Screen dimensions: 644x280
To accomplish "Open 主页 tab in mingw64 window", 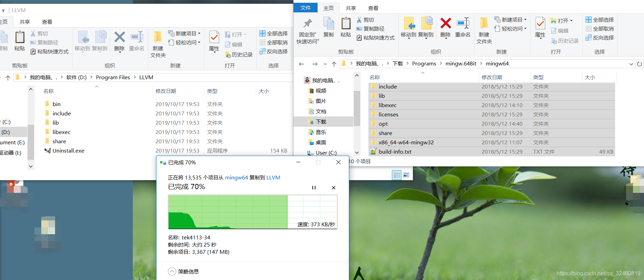I will (x=329, y=8).
